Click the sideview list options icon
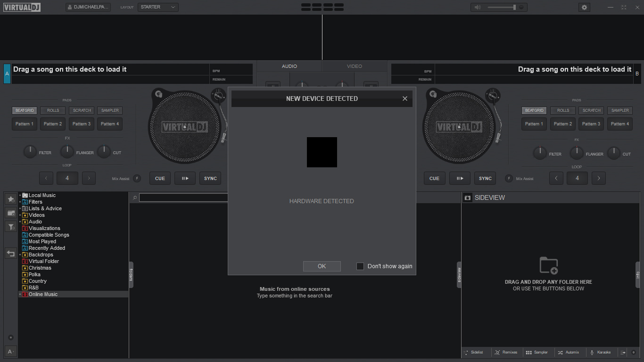Viewport: 644px width, 362px height. [623, 352]
